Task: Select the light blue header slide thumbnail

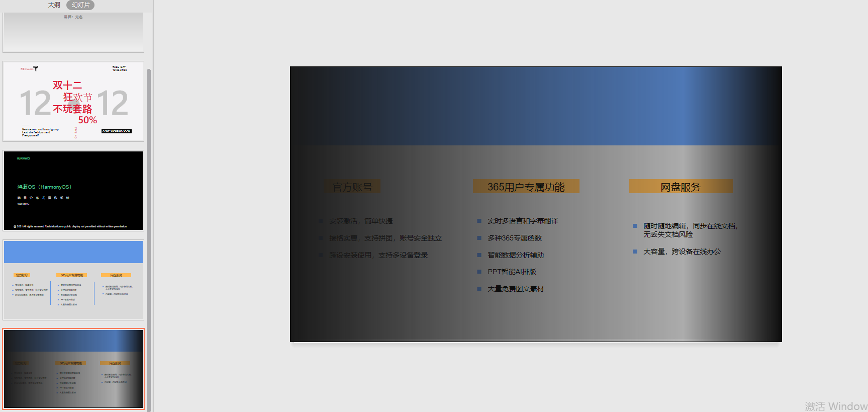Action: click(73, 280)
